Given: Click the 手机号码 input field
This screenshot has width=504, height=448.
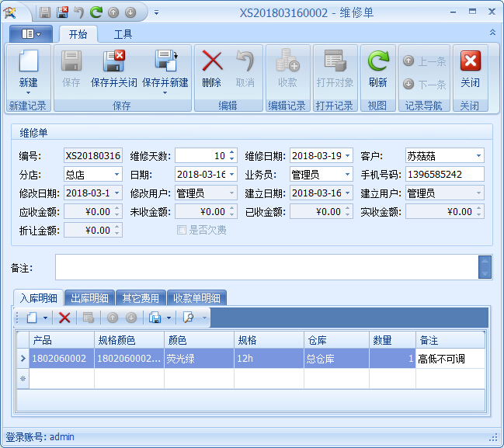Looking at the screenshot, I should tap(444, 174).
